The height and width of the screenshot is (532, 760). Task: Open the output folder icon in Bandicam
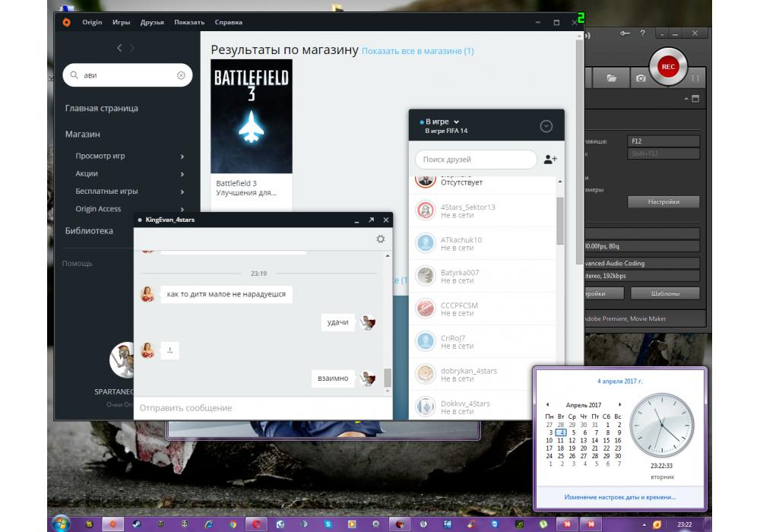(612, 78)
